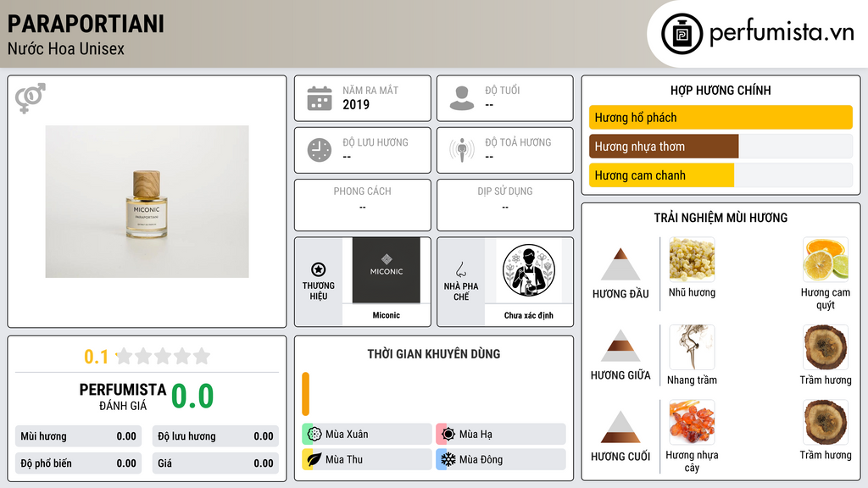Click the Hương giữa pyramid icon
The height and width of the screenshot is (488, 868).
click(620, 346)
